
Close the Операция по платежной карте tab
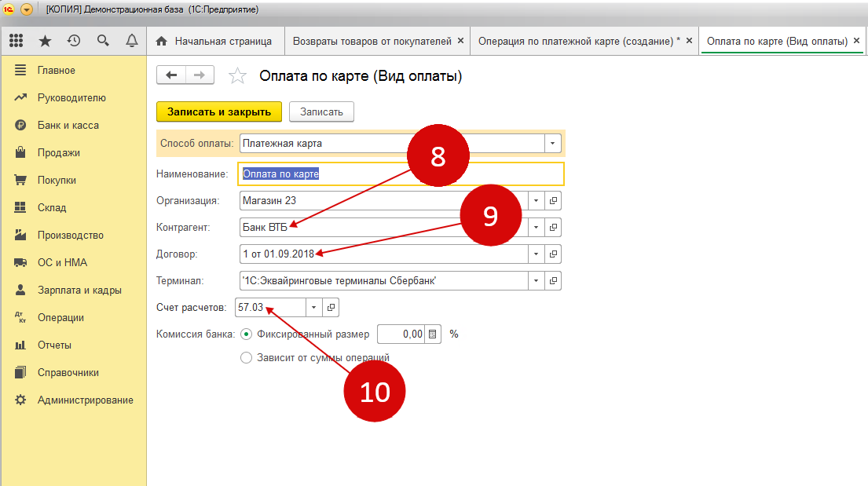[x=689, y=40]
